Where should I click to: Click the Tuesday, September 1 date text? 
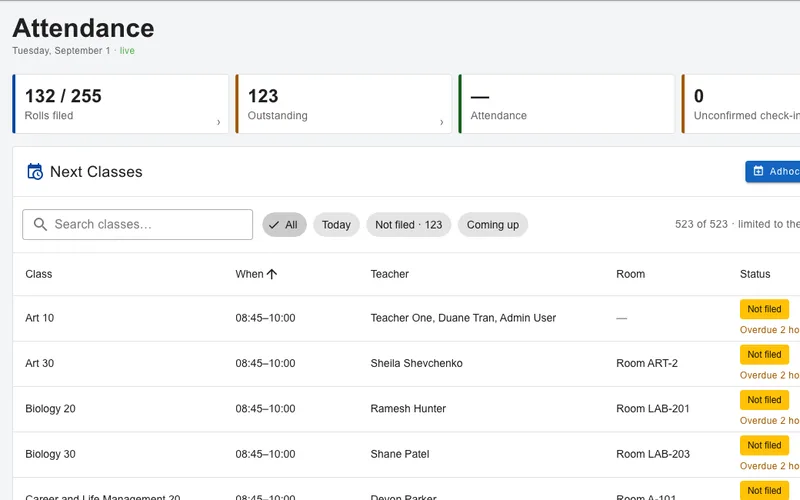tap(61, 51)
